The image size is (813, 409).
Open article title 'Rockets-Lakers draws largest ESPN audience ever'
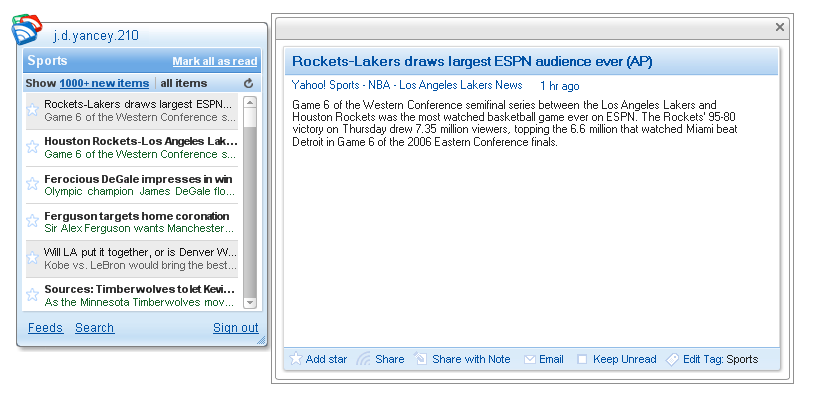tap(472, 61)
